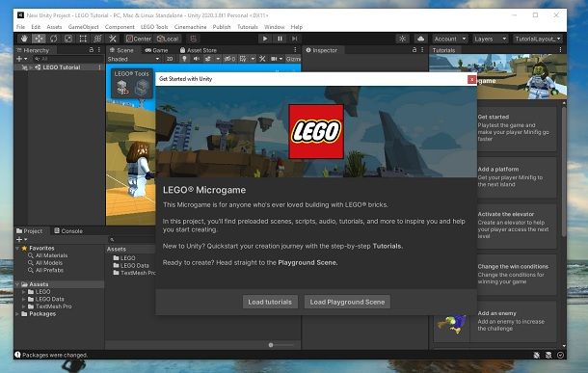The width and height of the screenshot is (588, 373).
Task: Expand TextMesh Pro folder in the tree
Action: 24,306
